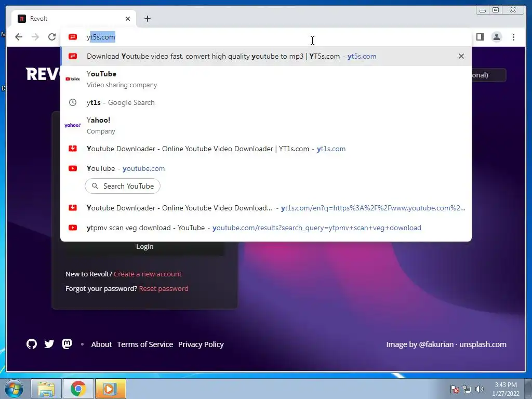Open the Mastodon icon in the footer
Viewport: 532px width, 399px height.
click(67, 344)
